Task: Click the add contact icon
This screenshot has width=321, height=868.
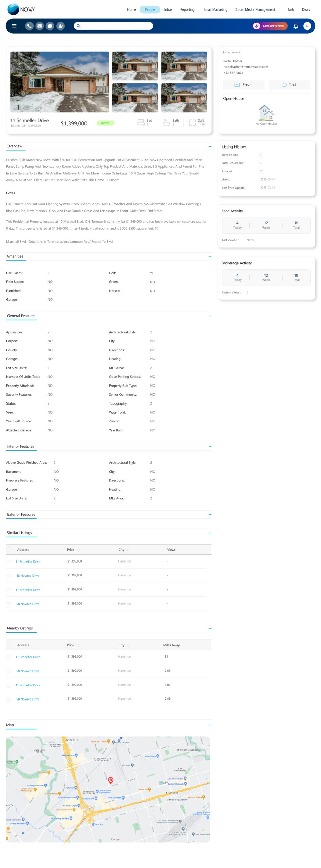Action: click(x=61, y=26)
